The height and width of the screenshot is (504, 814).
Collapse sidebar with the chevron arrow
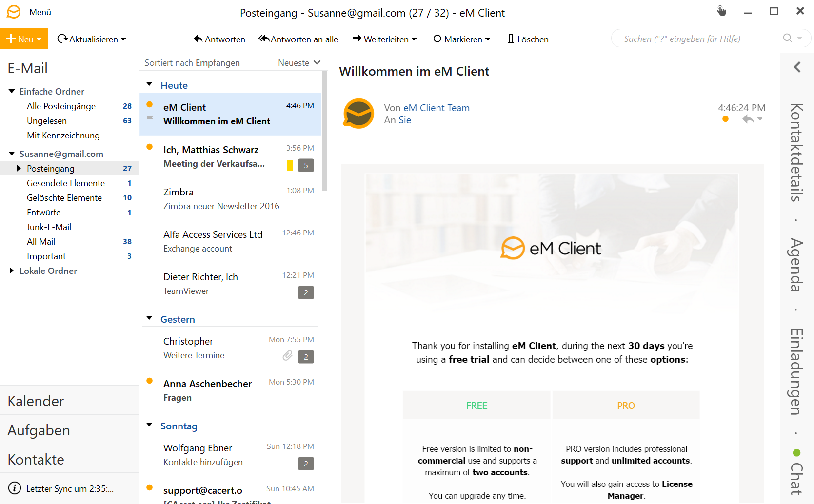pos(797,67)
